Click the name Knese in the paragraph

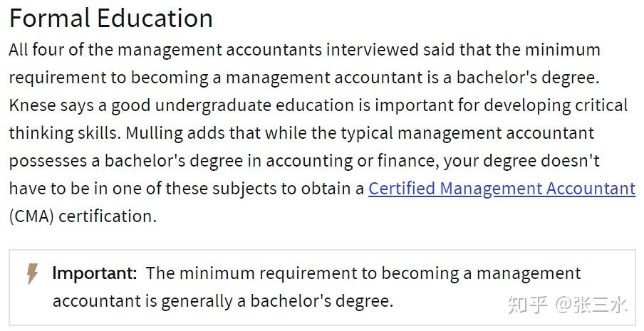click(x=33, y=105)
